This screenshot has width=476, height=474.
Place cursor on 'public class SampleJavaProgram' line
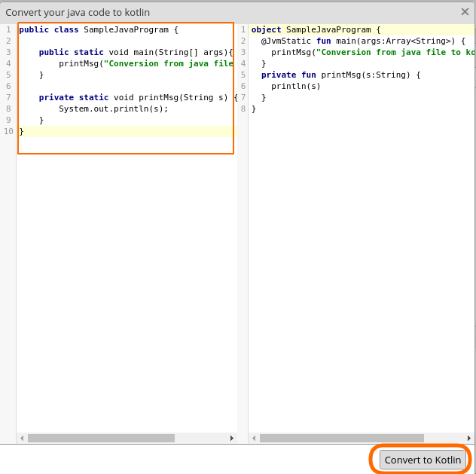click(x=99, y=29)
